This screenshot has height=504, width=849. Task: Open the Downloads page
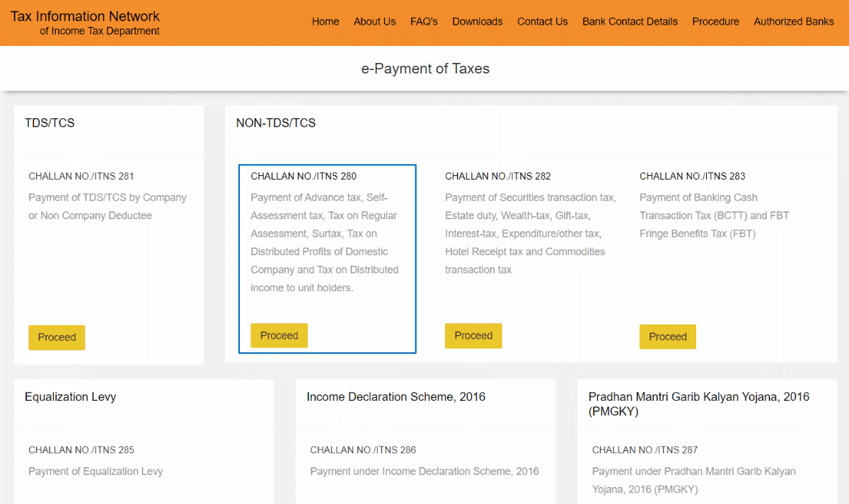point(477,21)
